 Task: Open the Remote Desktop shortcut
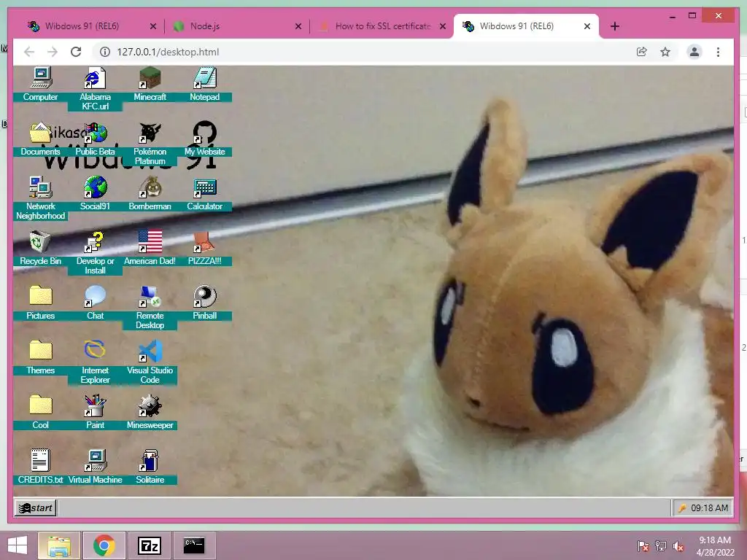150,308
